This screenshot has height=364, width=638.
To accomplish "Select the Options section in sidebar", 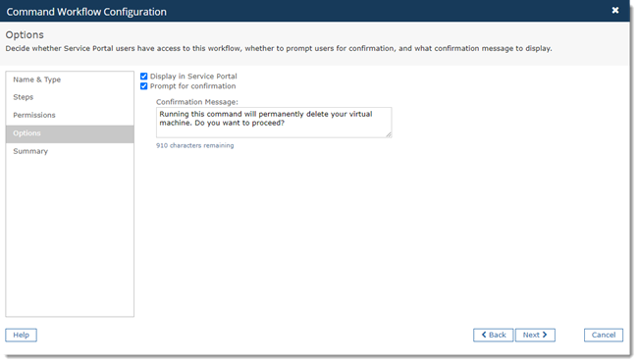I will [70, 133].
